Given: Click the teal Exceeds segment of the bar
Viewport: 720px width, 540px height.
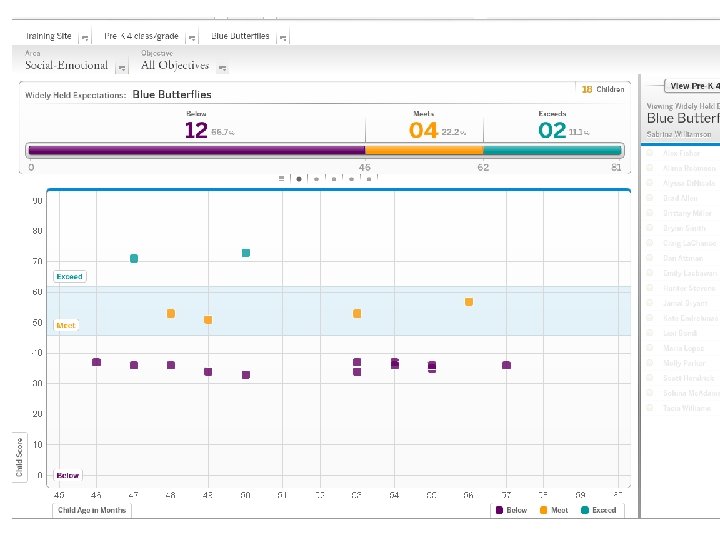Looking at the screenshot, I should click(x=552, y=150).
